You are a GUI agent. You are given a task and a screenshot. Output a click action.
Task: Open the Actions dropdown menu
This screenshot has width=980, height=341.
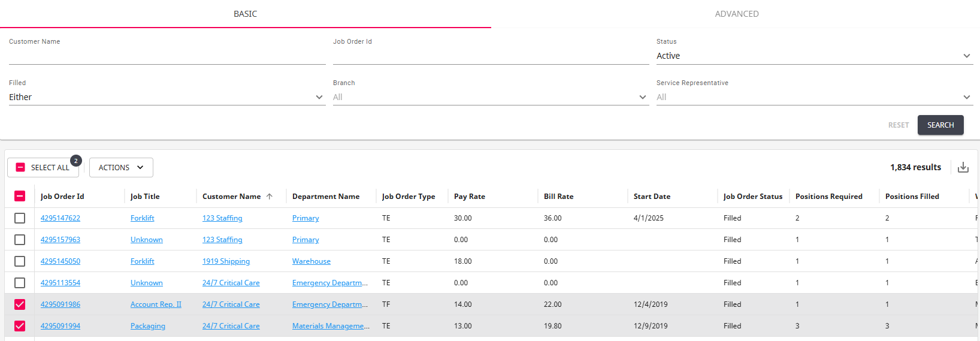pos(121,168)
